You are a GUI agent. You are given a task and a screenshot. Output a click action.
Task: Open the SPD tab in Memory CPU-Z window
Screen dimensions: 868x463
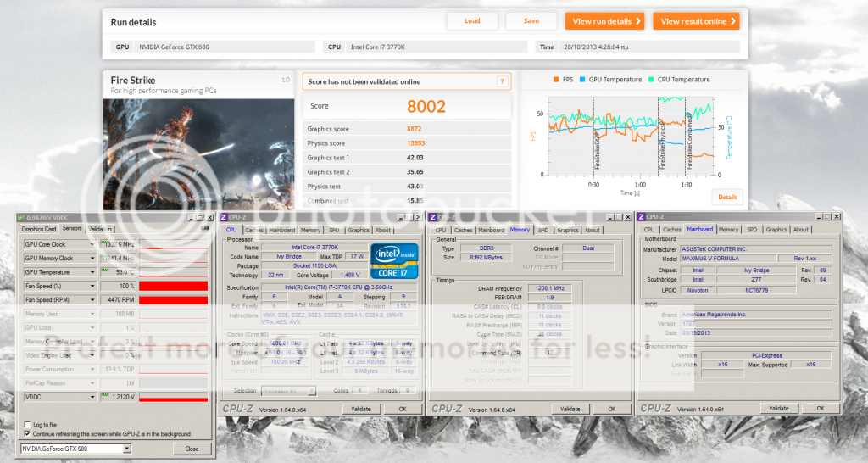tap(543, 230)
